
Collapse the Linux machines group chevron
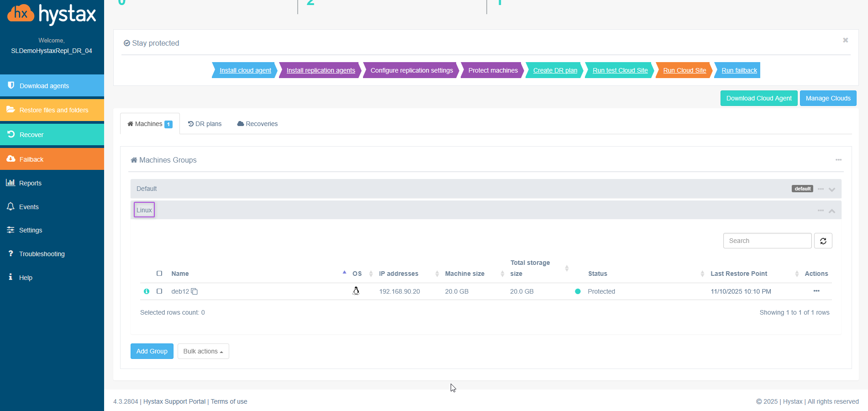832,211
